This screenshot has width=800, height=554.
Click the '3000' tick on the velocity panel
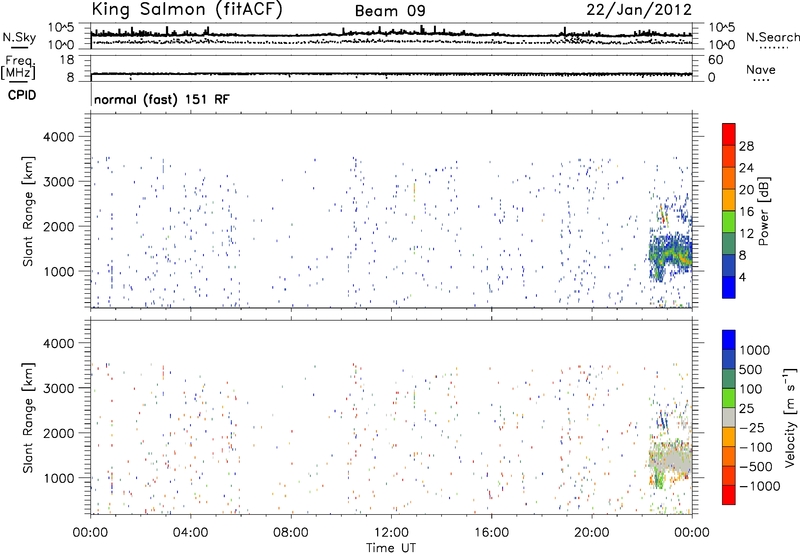click(x=59, y=388)
